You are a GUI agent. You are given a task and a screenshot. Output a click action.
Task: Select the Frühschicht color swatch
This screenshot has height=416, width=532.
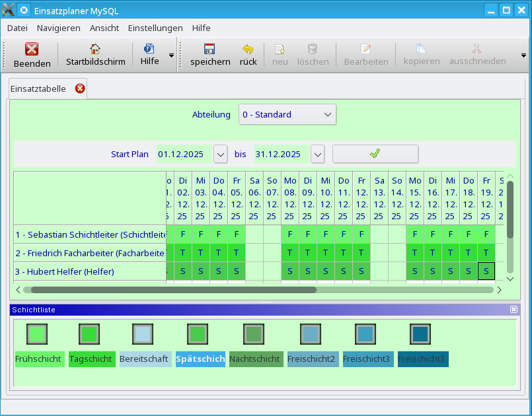coord(38,334)
